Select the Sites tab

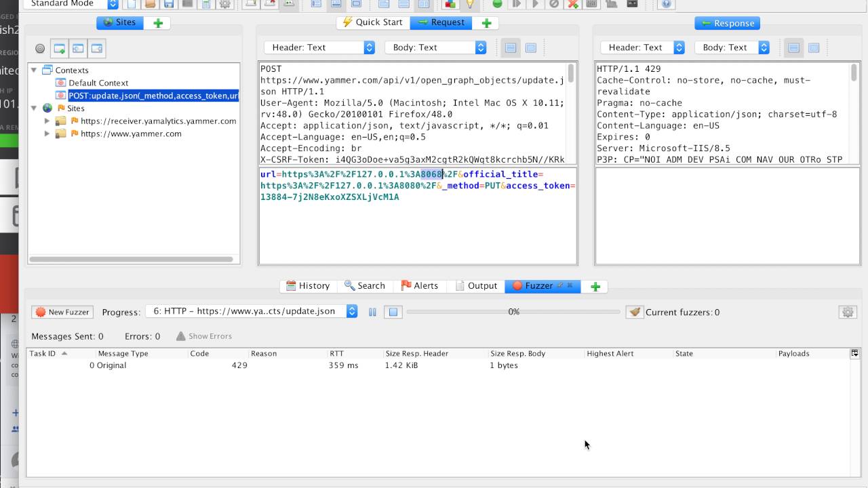pos(120,22)
